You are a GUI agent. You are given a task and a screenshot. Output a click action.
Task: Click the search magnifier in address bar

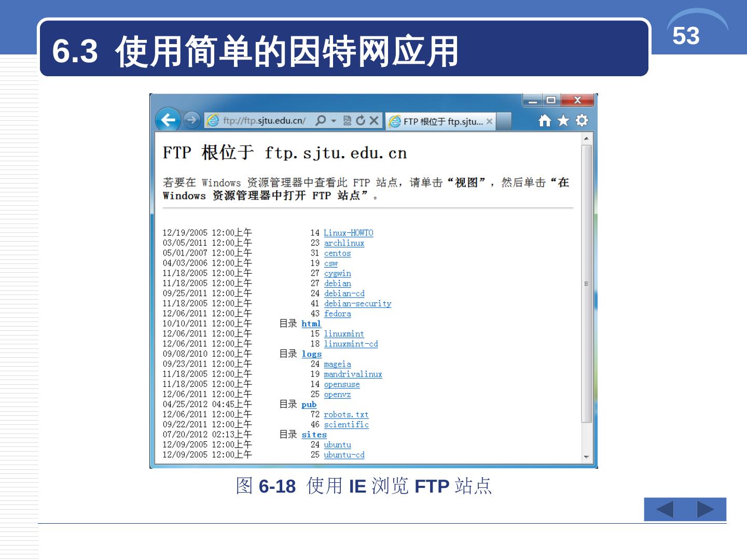(x=321, y=120)
